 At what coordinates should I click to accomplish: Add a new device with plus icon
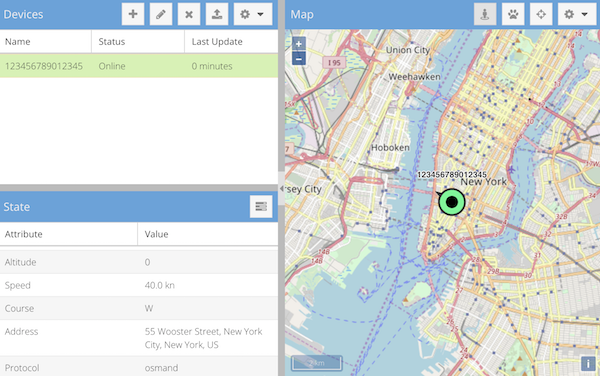(x=133, y=14)
